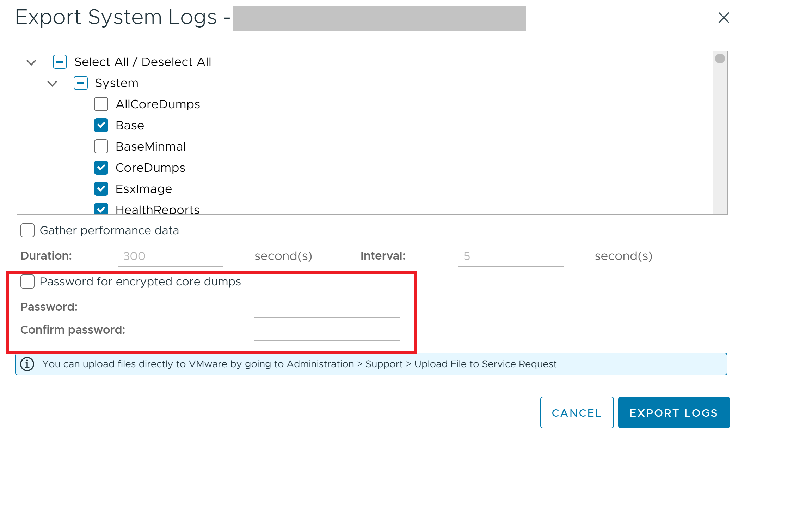Toggle the System group checkbox
Screen dimensions: 812x508
point(81,83)
